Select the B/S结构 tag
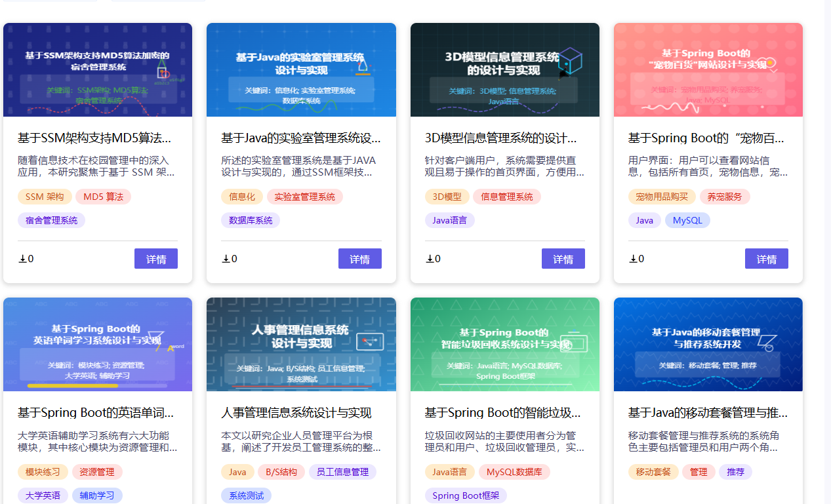The width and height of the screenshot is (831, 504). 281,472
